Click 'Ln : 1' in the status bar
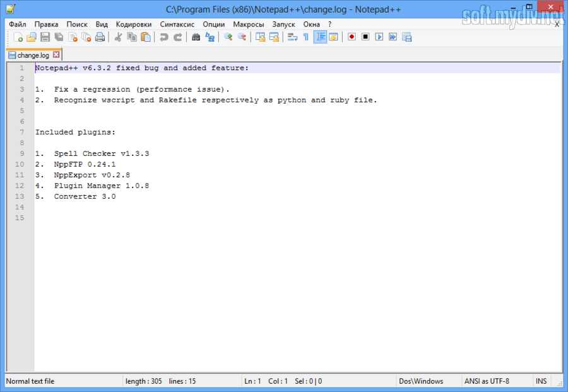Viewport: 568px width, 392px height. tap(252, 381)
